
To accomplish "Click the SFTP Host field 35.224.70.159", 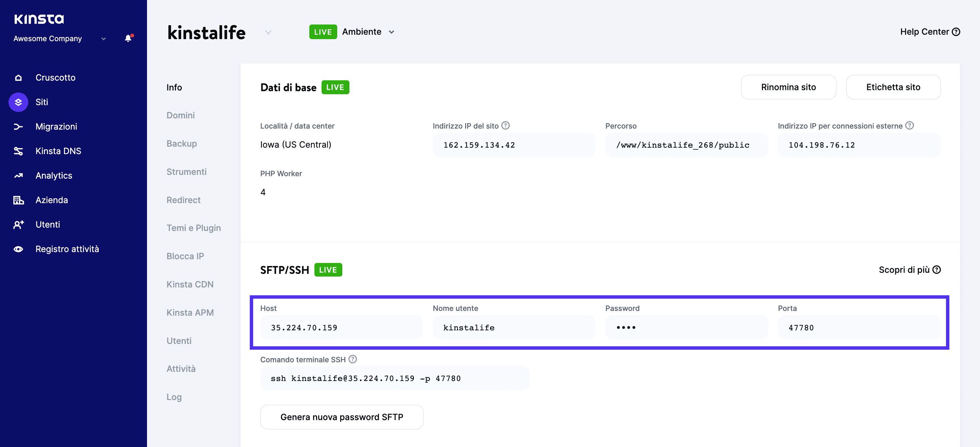I will (341, 328).
